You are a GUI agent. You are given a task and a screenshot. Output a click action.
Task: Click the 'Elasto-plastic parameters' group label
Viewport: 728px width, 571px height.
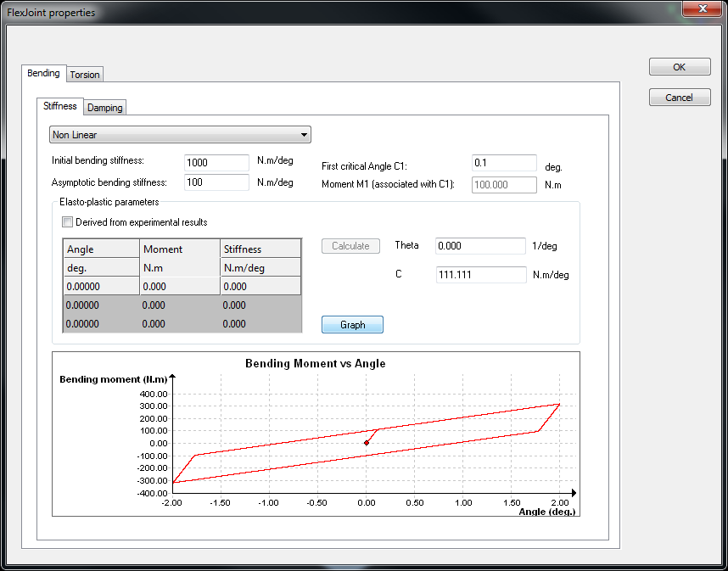pos(109,202)
